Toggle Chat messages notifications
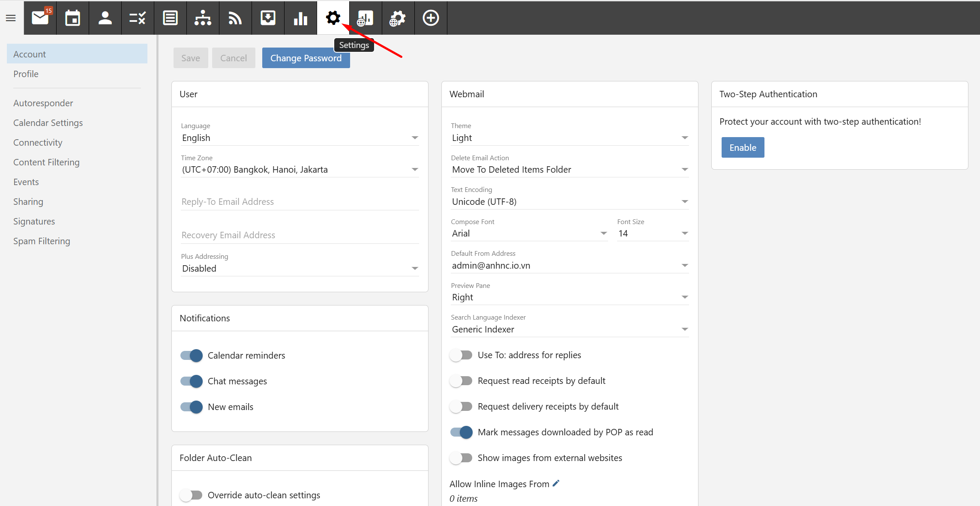Viewport: 980px width, 506px height. coord(192,381)
